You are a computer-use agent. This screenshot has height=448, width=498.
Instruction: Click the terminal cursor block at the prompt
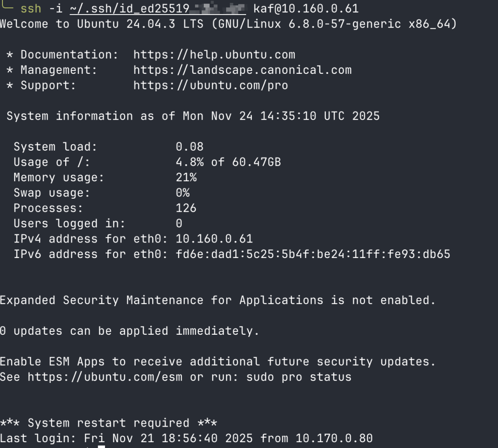[x=101, y=446]
